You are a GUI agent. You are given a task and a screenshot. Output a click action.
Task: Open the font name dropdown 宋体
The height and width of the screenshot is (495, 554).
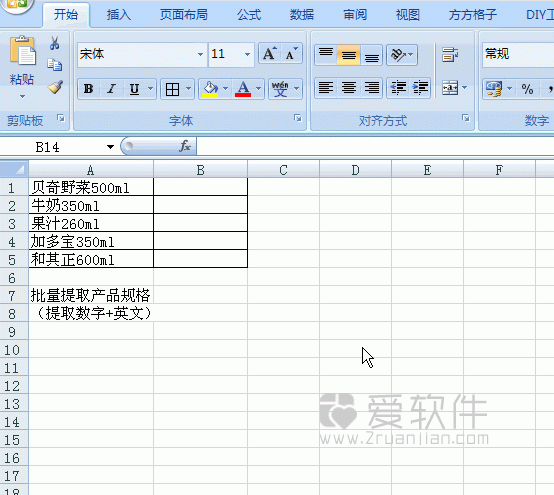point(200,54)
